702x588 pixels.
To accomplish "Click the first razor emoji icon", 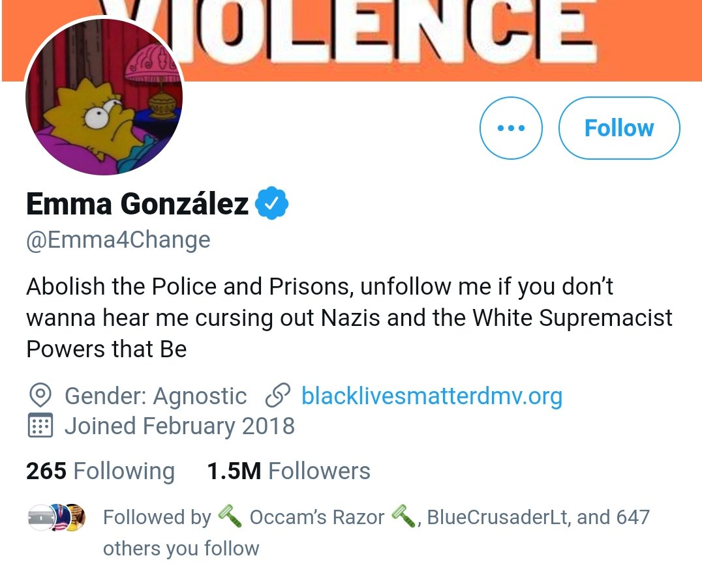I will pos(230,516).
